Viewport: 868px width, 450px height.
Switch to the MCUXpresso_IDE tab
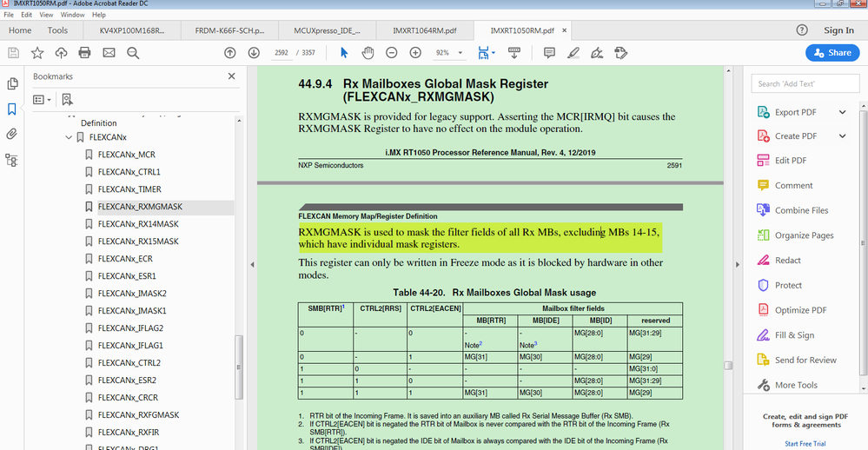tap(328, 30)
